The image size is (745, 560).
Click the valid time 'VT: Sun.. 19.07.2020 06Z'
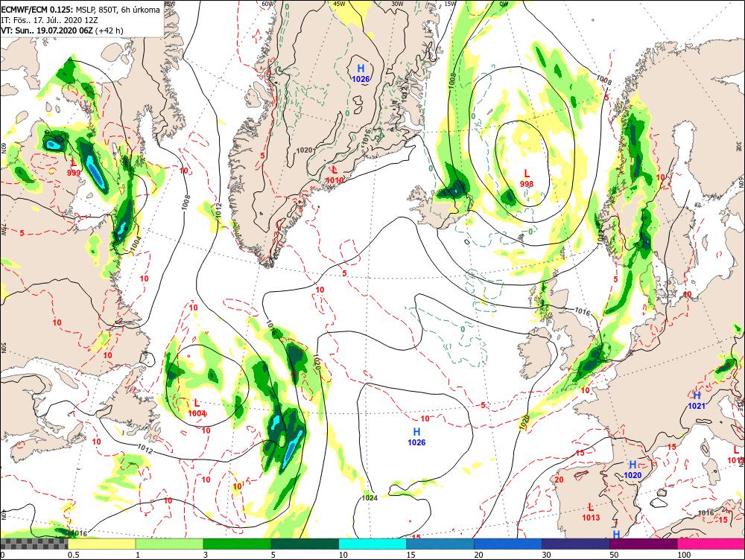click(47, 31)
